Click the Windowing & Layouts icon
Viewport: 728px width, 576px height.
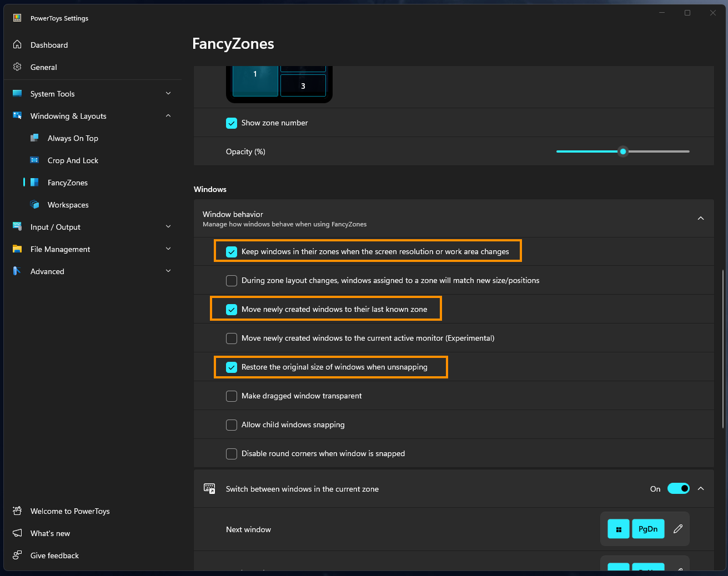[17, 116]
